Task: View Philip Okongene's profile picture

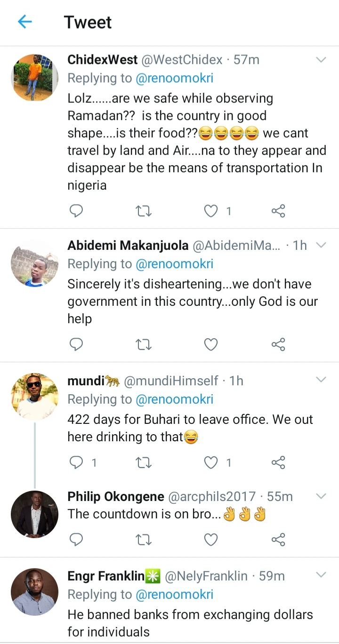Action: click(x=34, y=514)
